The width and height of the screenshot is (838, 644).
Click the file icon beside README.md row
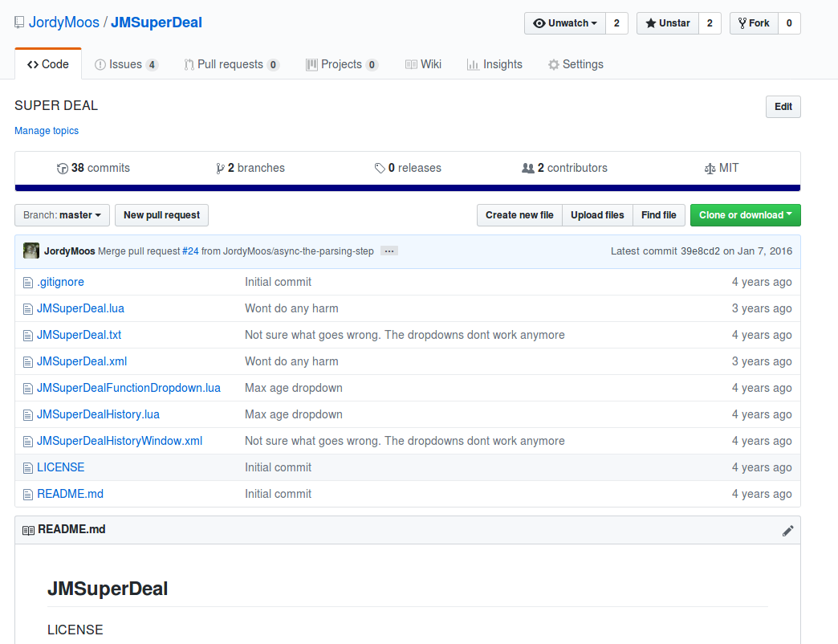[x=28, y=495]
